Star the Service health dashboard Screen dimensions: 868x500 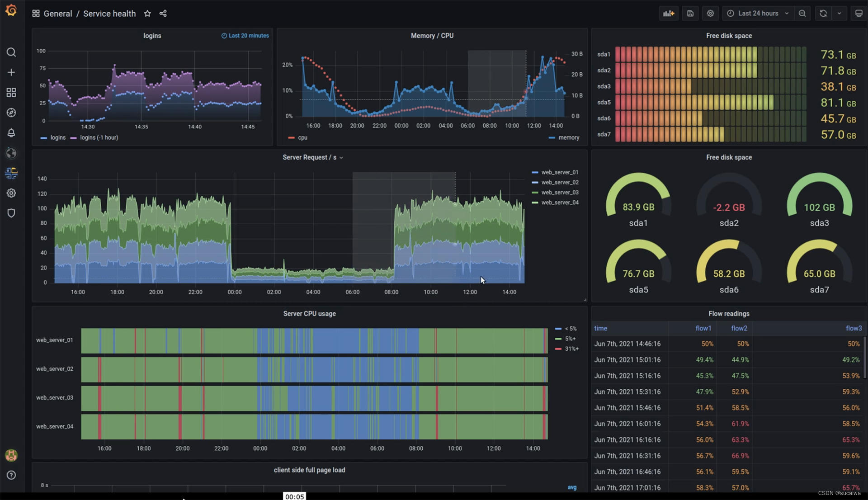click(x=147, y=14)
